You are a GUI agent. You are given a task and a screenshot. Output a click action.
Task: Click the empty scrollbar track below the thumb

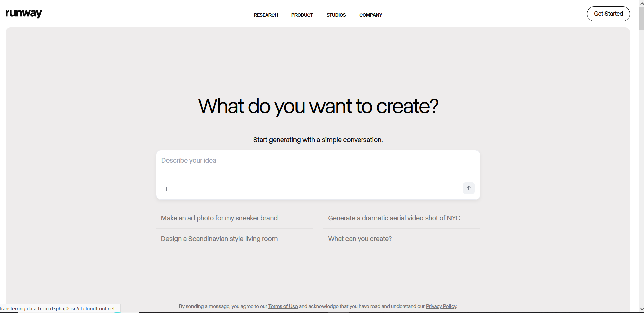[641, 169]
